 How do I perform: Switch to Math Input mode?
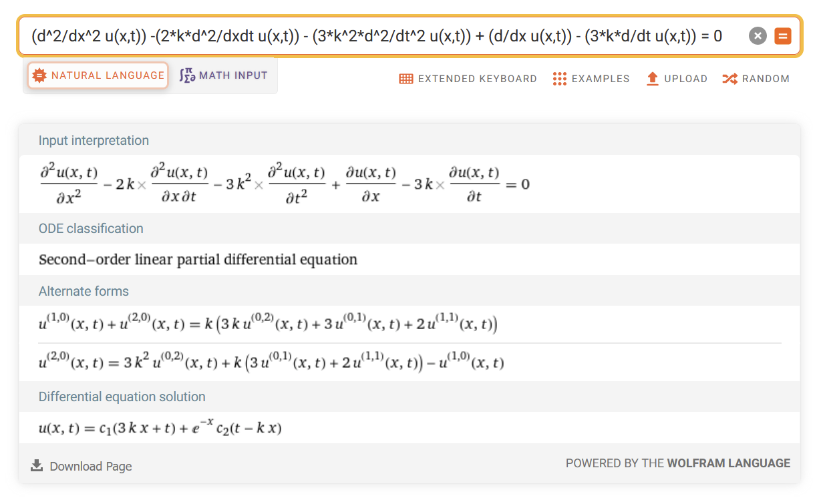click(x=223, y=75)
